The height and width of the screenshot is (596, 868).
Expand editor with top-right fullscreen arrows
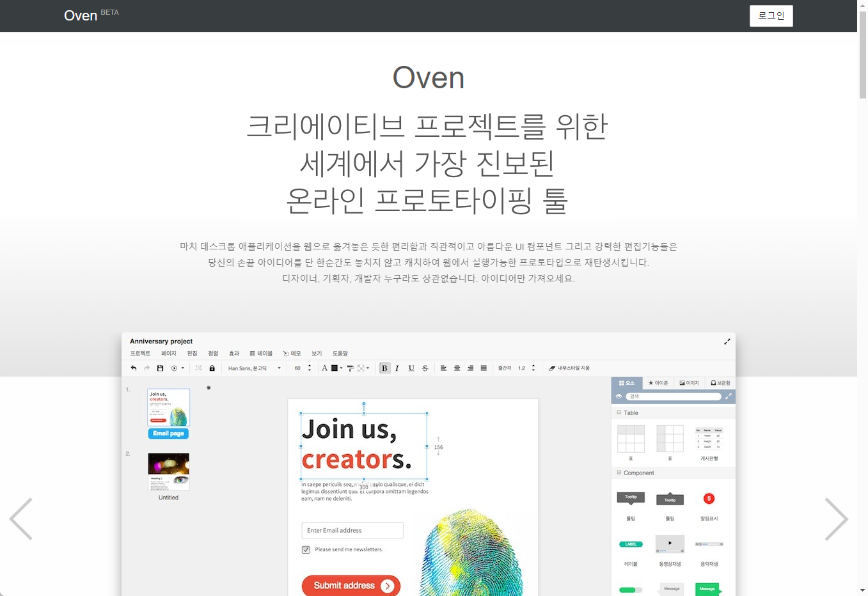click(727, 341)
